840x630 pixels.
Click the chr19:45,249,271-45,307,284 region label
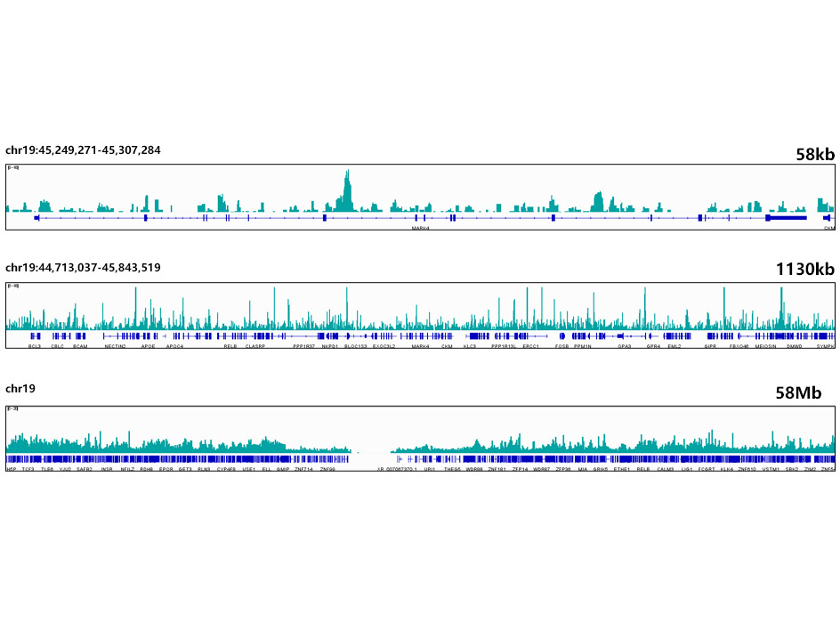coord(83,150)
